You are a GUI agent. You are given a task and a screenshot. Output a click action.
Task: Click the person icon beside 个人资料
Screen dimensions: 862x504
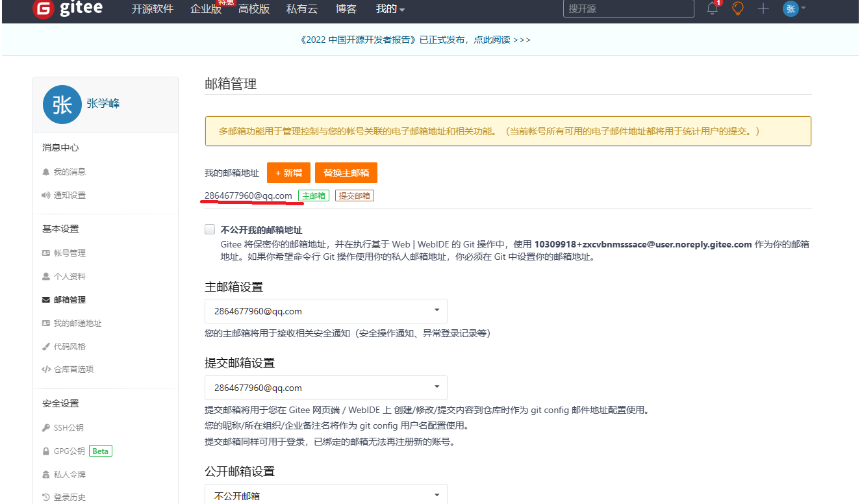pos(46,276)
